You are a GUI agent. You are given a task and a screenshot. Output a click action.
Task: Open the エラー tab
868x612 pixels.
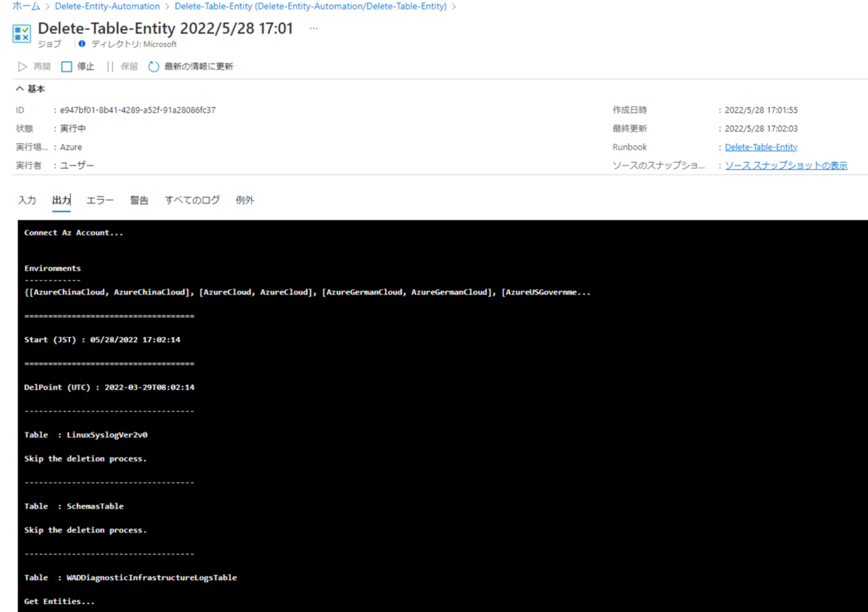[x=100, y=200]
